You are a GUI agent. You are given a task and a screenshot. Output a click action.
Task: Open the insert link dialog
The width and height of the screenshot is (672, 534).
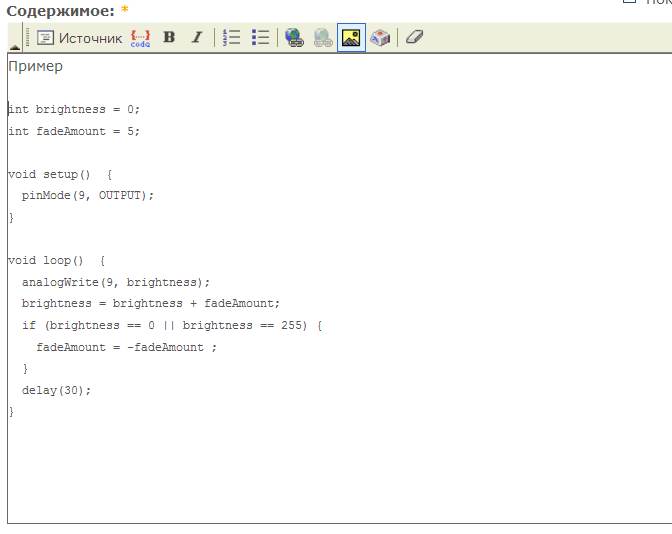[x=294, y=38]
